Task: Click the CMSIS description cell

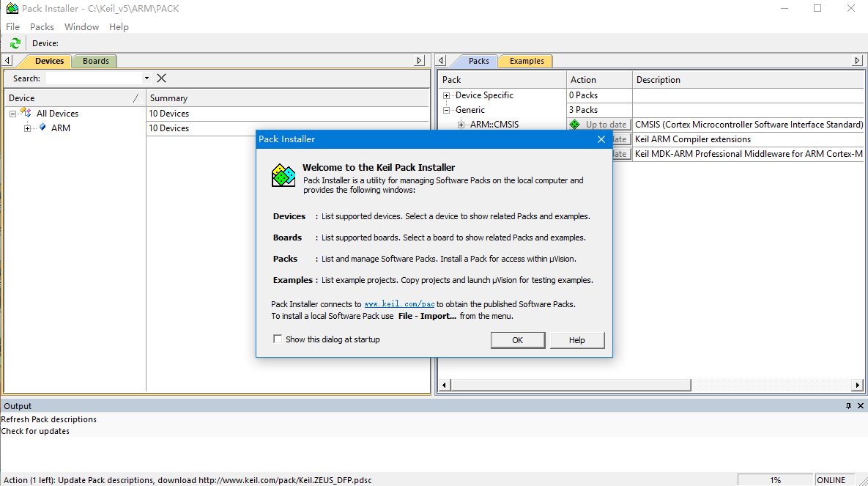Action: [749, 124]
